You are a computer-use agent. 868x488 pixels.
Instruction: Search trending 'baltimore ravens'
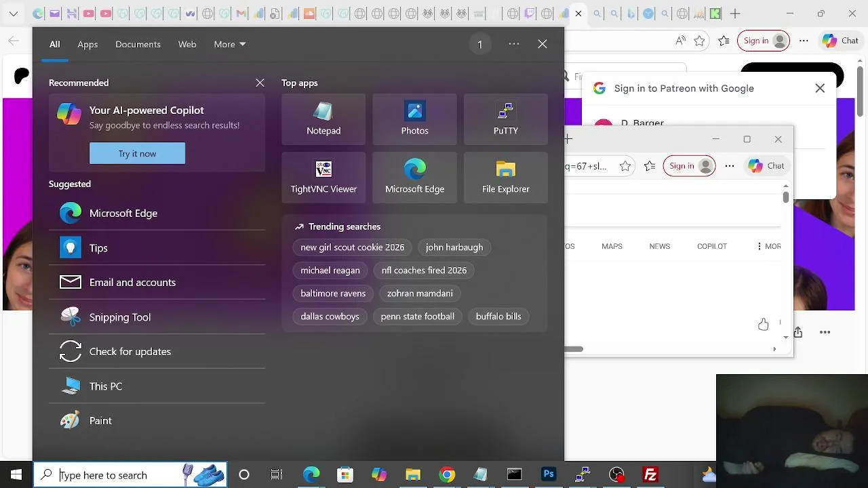[333, 293]
